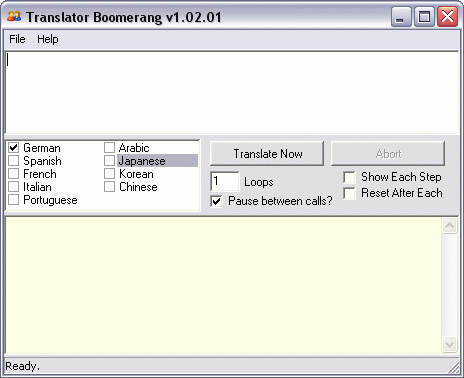Enable the Spanish language checkbox
The image size is (464, 378).
point(14,161)
